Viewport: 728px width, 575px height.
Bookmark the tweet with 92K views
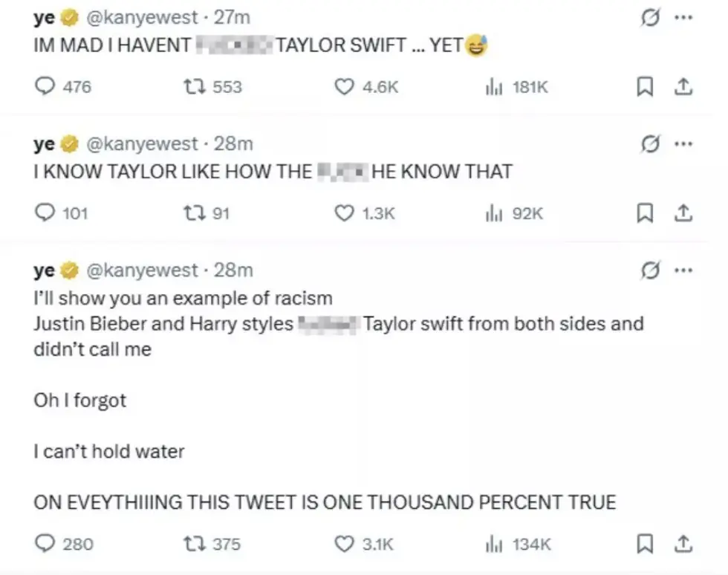tap(646, 214)
